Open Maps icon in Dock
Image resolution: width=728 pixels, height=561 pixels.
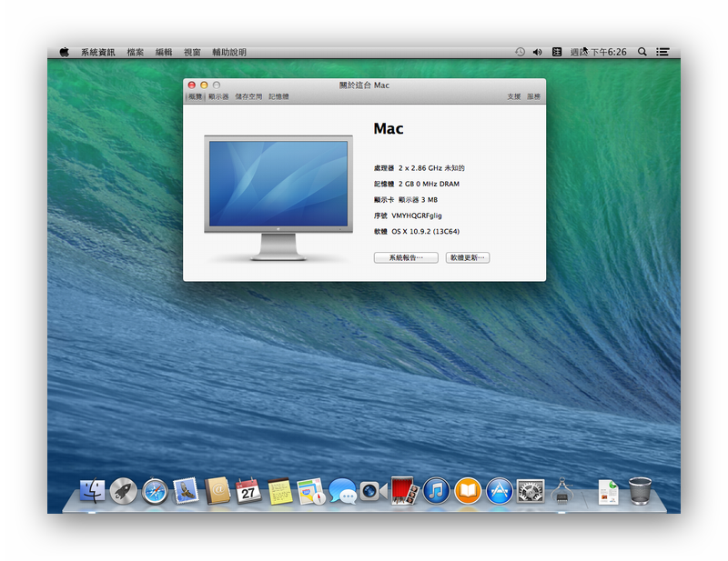coord(311,491)
